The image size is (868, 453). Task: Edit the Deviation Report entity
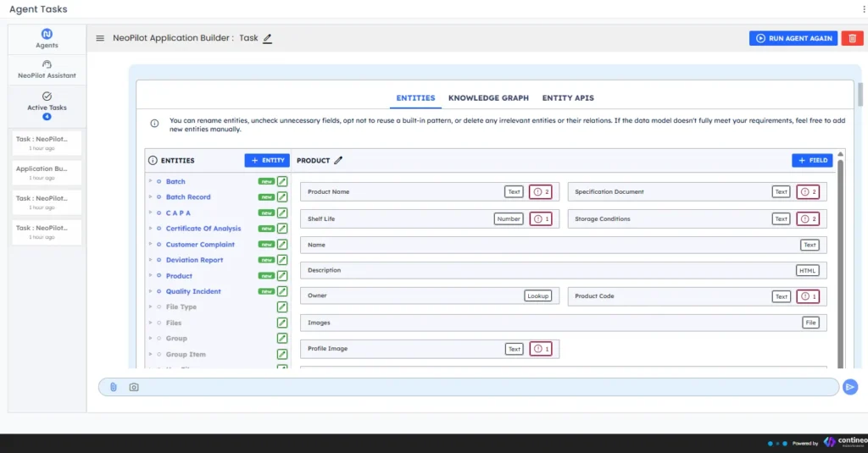(x=282, y=260)
